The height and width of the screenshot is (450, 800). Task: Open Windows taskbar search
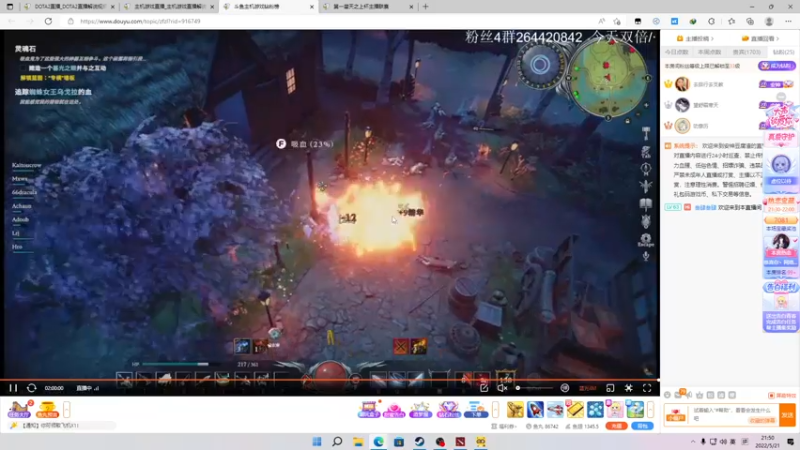[337, 441]
